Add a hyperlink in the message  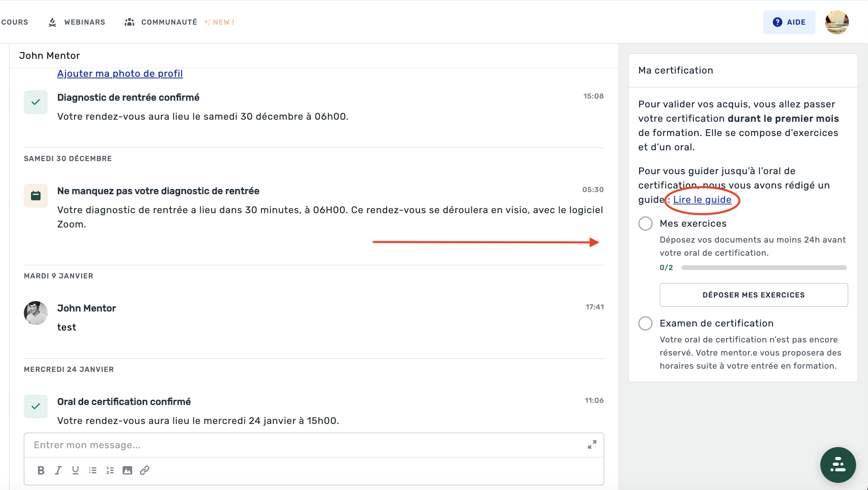[x=145, y=470]
